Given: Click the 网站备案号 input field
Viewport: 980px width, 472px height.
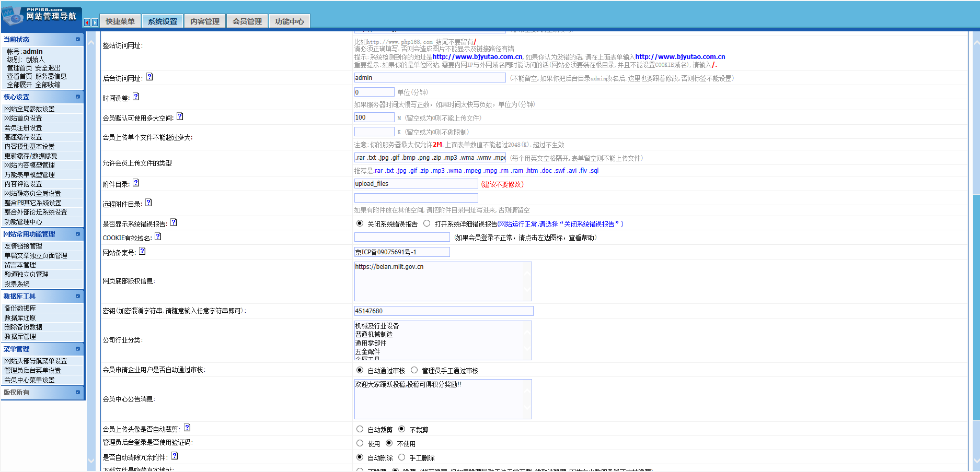Looking at the screenshot, I should tap(402, 252).
